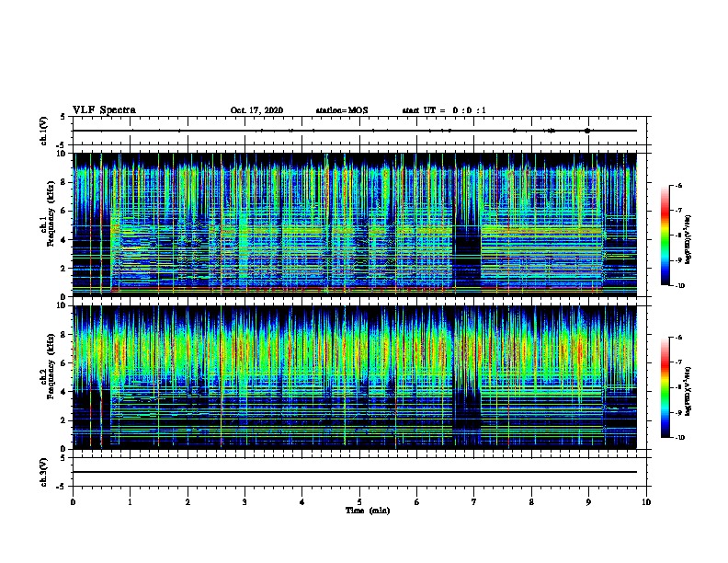Click time axis tick label "4"
728x563 pixels.
coord(302,502)
